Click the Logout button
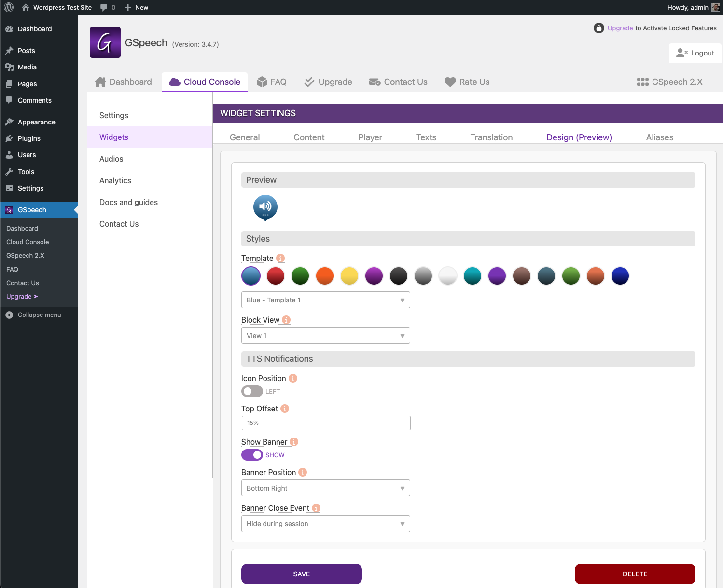Image resolution: width=723 pixels, height=588 pixels. [695, 53]
